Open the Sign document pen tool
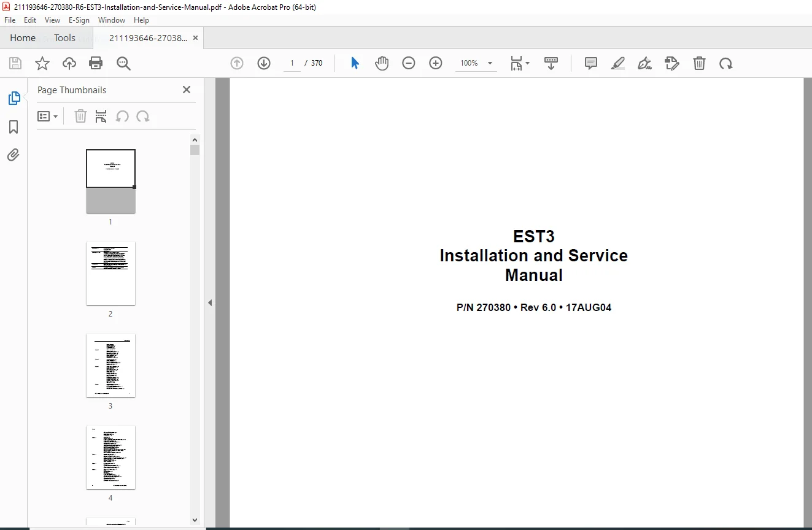Viewport: 812px width, 530px height. click(x=645, y=63)
